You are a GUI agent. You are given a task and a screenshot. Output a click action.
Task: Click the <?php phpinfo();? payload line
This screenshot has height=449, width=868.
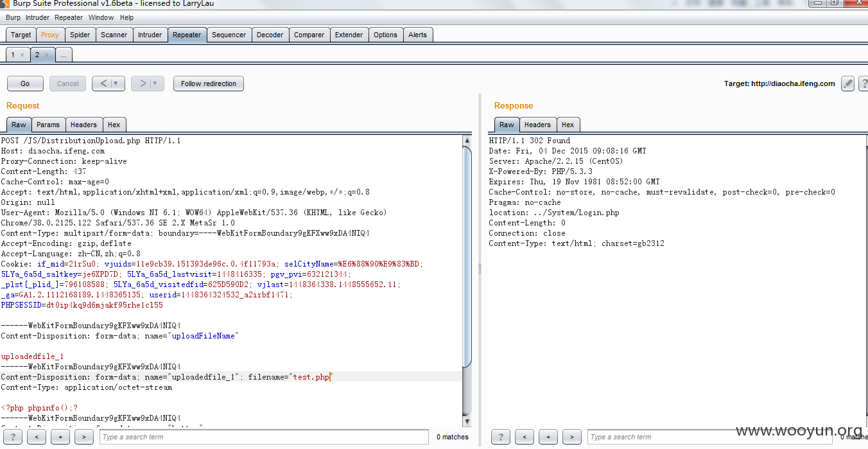click(39, 408)
